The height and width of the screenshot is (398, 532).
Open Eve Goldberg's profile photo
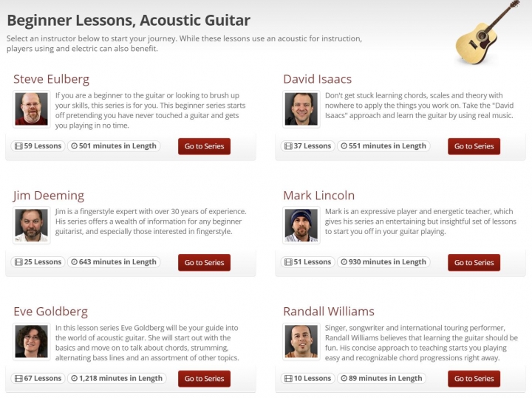click(32, 342)
